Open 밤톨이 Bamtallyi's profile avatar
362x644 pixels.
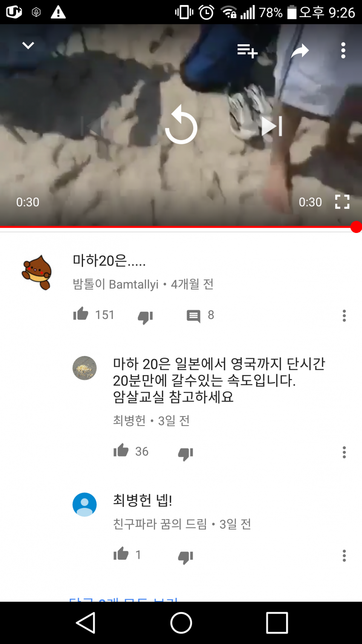coord(37,272)
